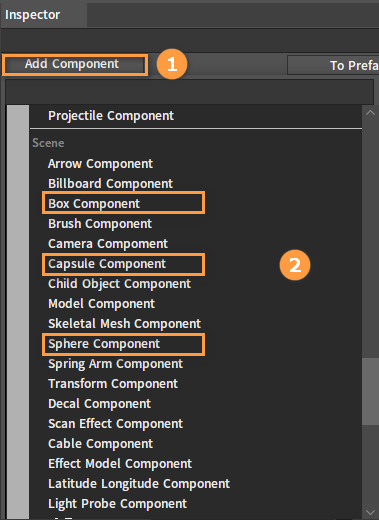Select Projectile Component from list

(x=111, y=116)
